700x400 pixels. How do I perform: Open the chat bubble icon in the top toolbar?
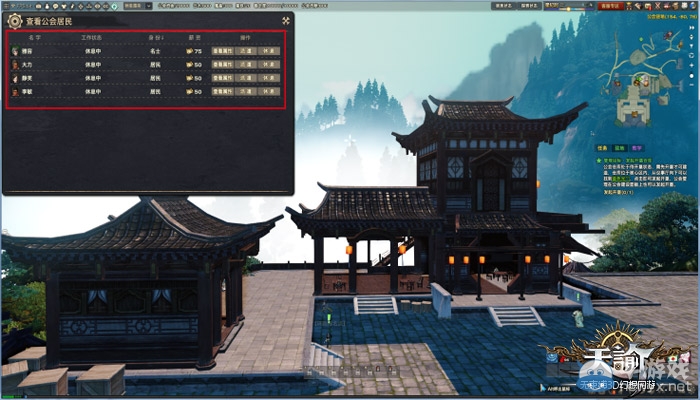[55, 6]
